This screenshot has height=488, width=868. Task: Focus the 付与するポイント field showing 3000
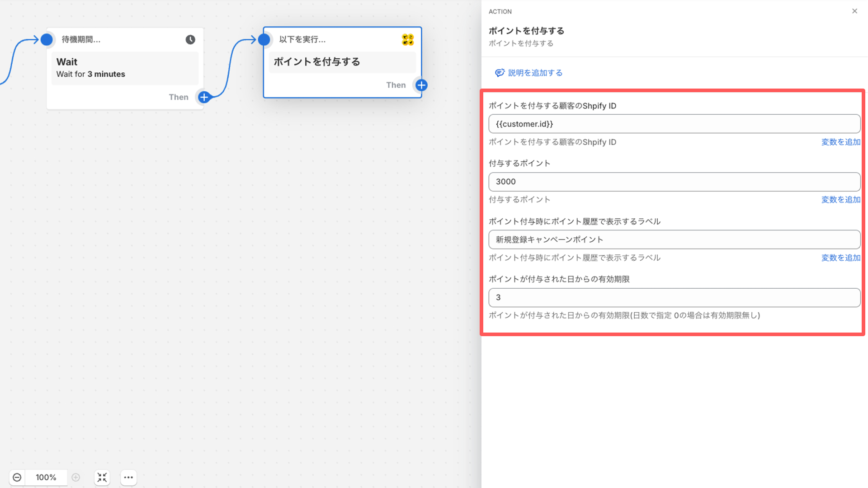tap(674, 182)
